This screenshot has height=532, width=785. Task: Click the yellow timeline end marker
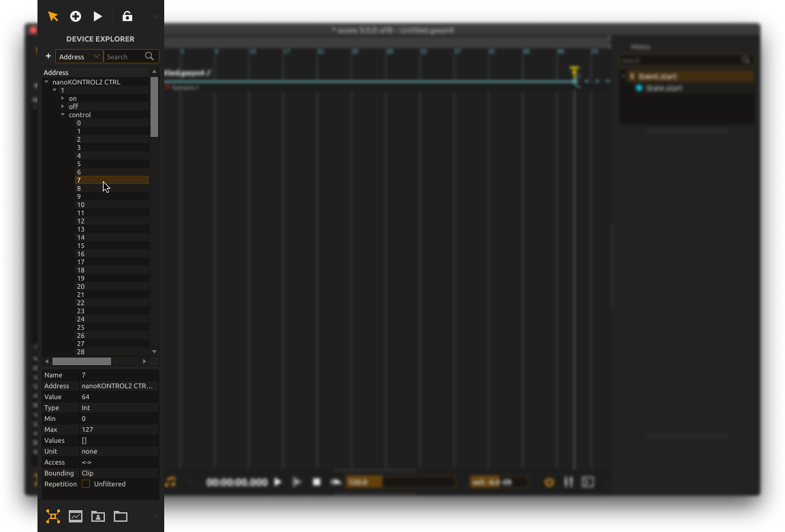574,71
